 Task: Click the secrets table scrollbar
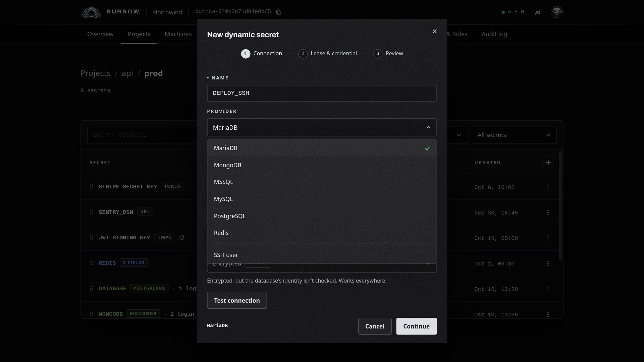tap(560, 205)
